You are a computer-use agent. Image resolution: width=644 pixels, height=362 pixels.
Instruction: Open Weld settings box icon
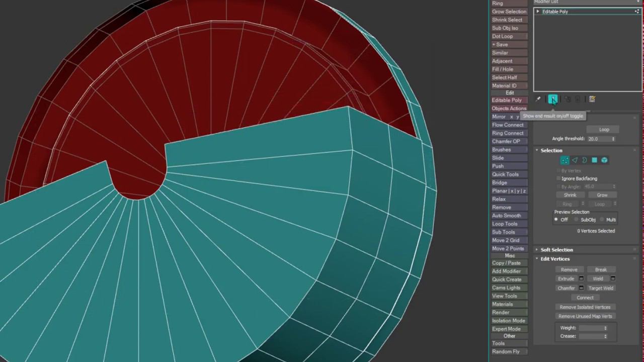coord(613,279)
